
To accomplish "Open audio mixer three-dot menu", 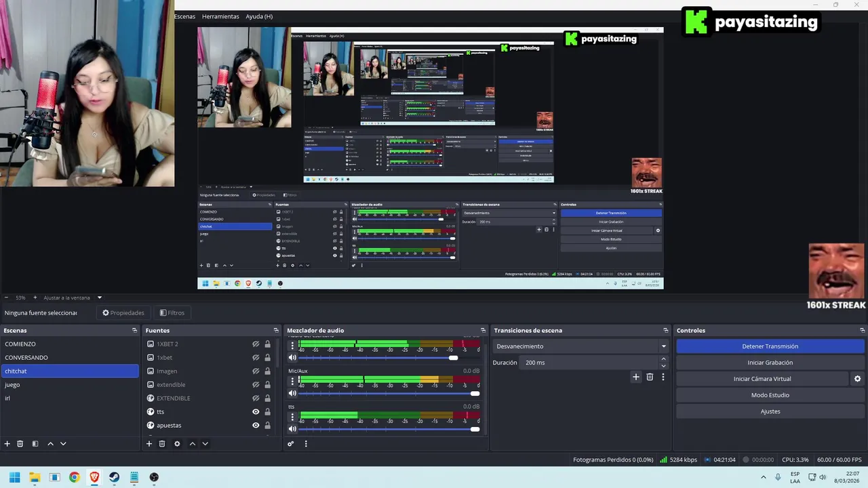I will click(x=306, y=444).
